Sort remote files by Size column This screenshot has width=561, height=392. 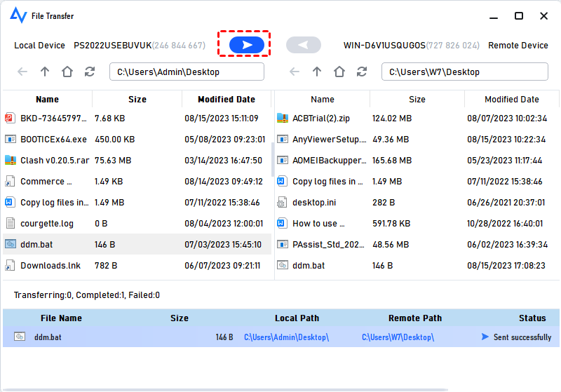[417, 99]
